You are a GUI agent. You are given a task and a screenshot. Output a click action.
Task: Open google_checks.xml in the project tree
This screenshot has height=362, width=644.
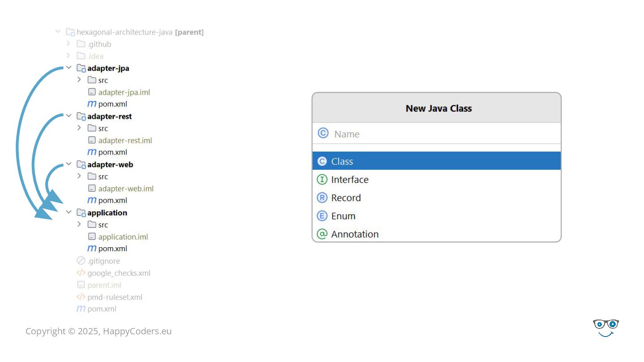(x=119, y=273)
